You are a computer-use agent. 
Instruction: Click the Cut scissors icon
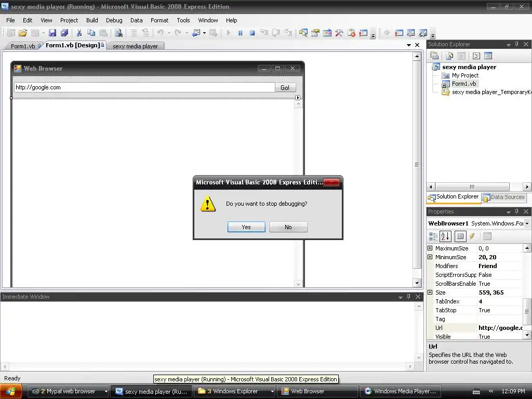(79, 33)
